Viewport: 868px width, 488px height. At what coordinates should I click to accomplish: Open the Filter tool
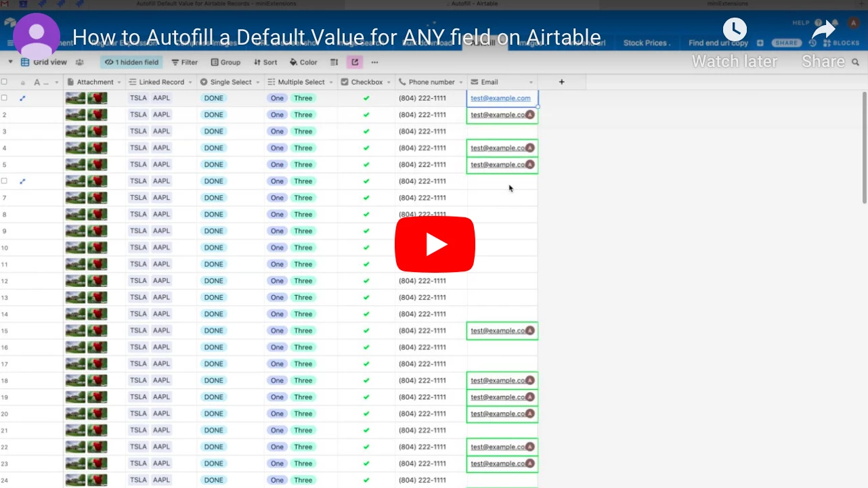click(x=184, y=62)
